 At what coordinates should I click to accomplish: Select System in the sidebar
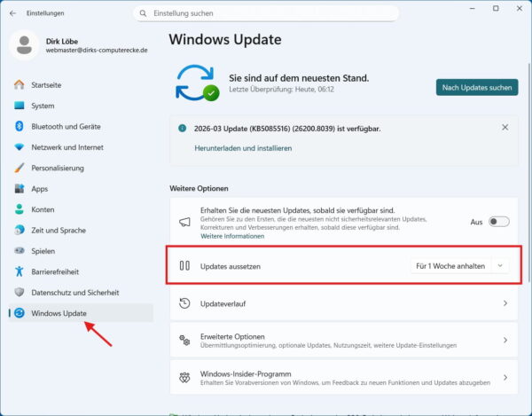coord(81,106)
